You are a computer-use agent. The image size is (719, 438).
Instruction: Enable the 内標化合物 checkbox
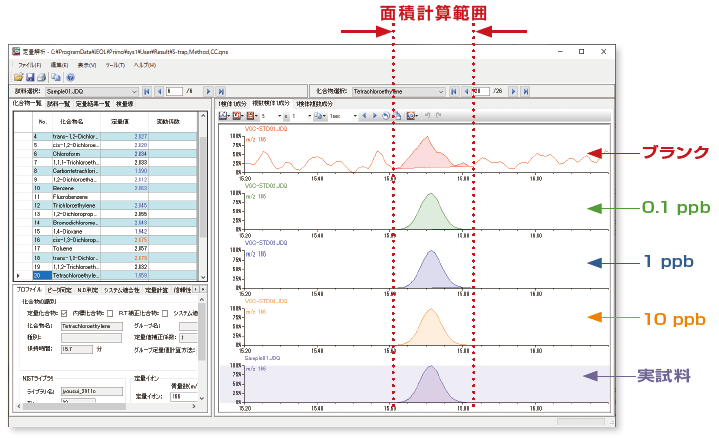[109, 313]
